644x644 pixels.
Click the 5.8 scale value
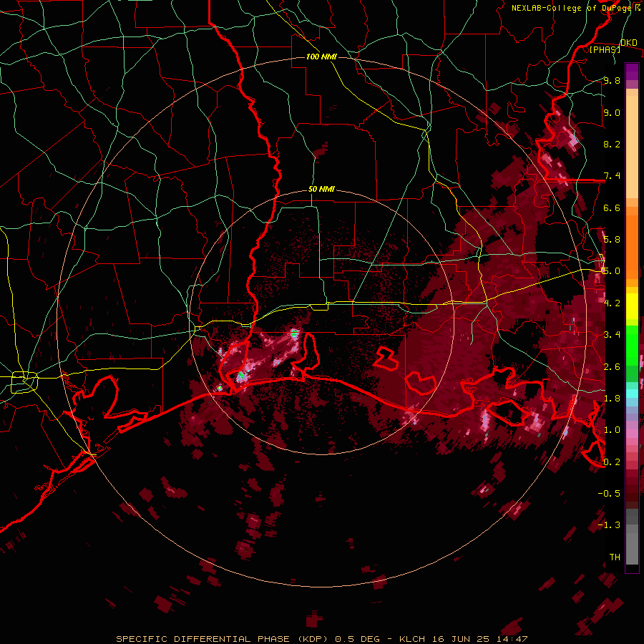pos(612,240)
